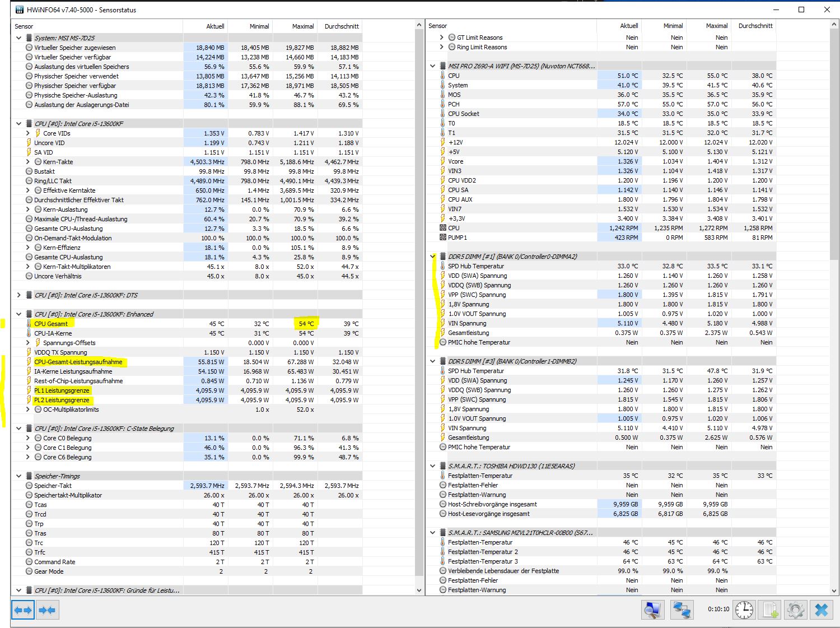Select the CPU Gesamt sensor row

point(187,324)
